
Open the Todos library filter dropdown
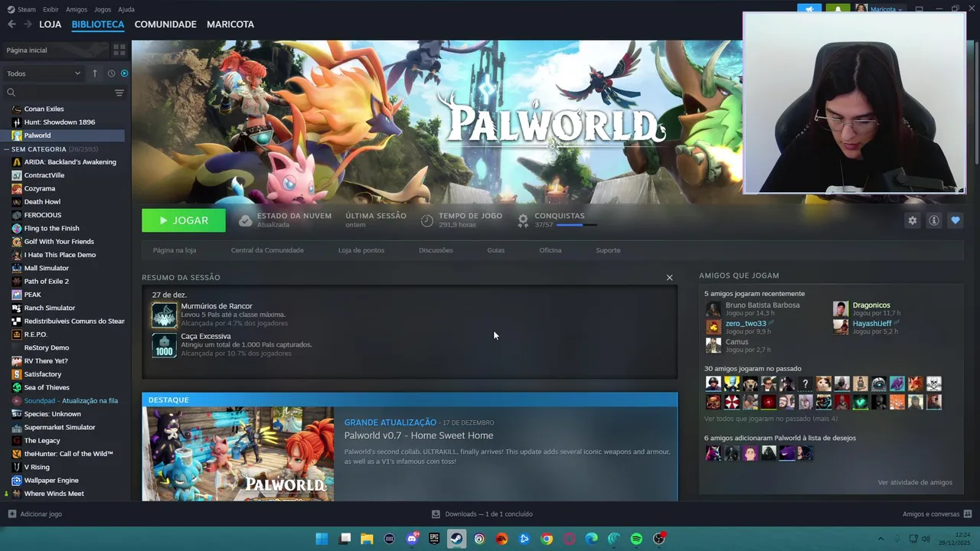[44, 73]
